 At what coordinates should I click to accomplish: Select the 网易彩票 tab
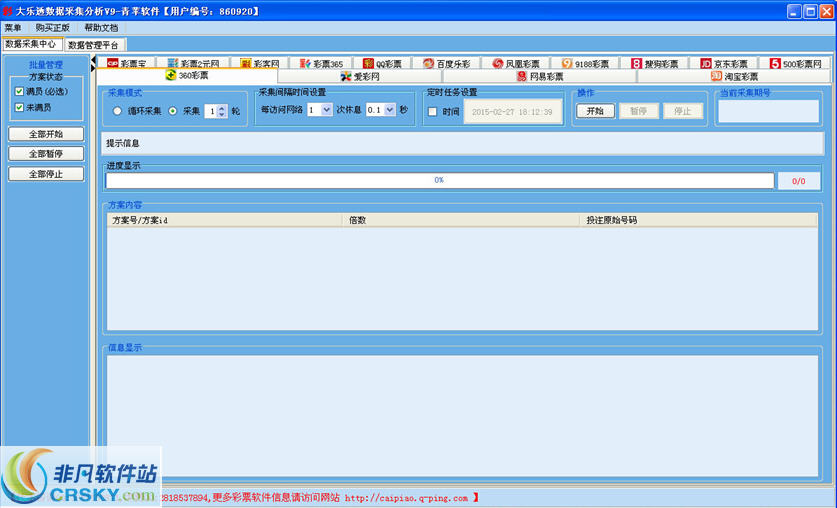pyautogui.click(x=540, y=76)
